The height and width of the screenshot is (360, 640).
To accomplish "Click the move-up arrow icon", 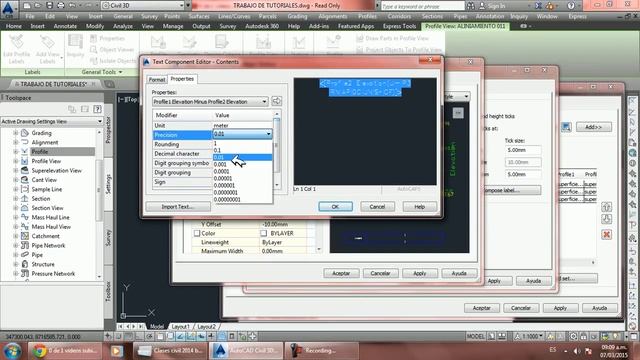I will [607, 207].
